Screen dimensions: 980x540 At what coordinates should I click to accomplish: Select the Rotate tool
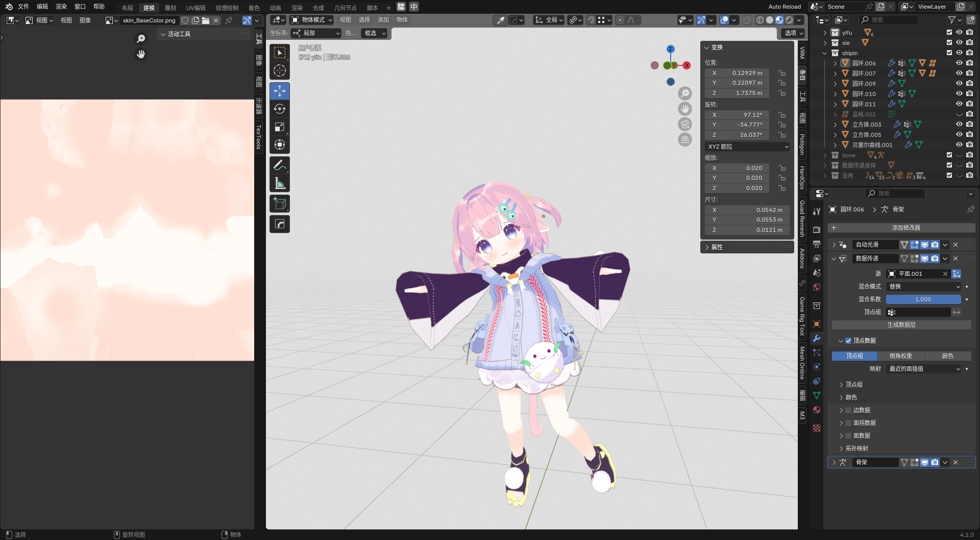(279, 109)
